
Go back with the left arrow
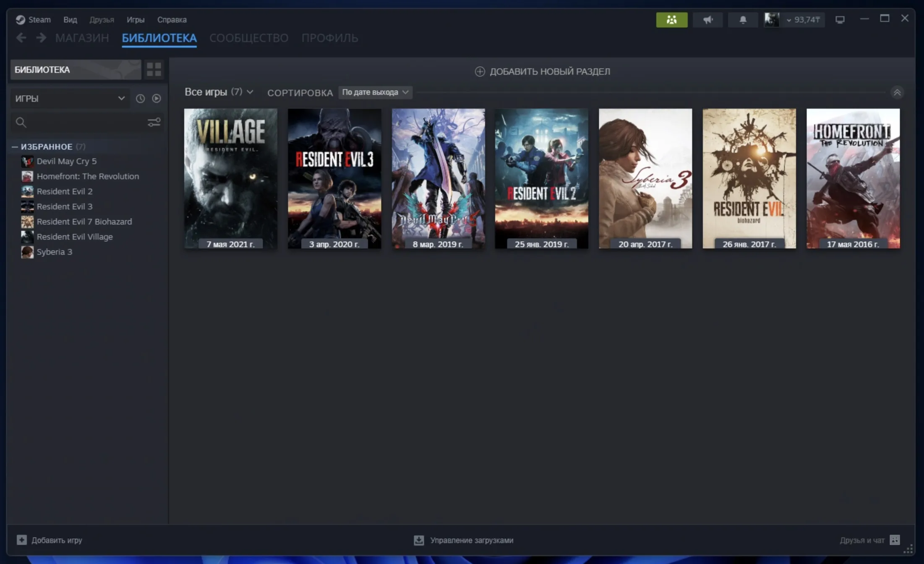(21, 38)
